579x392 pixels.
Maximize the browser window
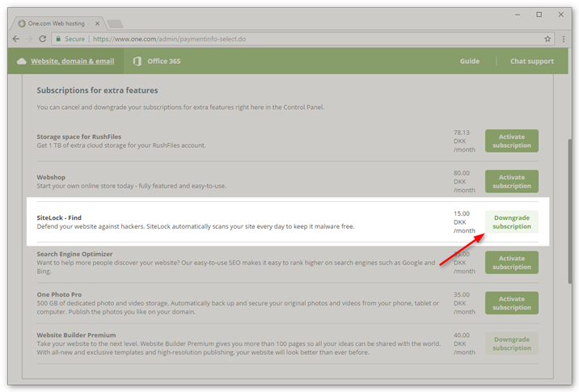tap(539, 15)
